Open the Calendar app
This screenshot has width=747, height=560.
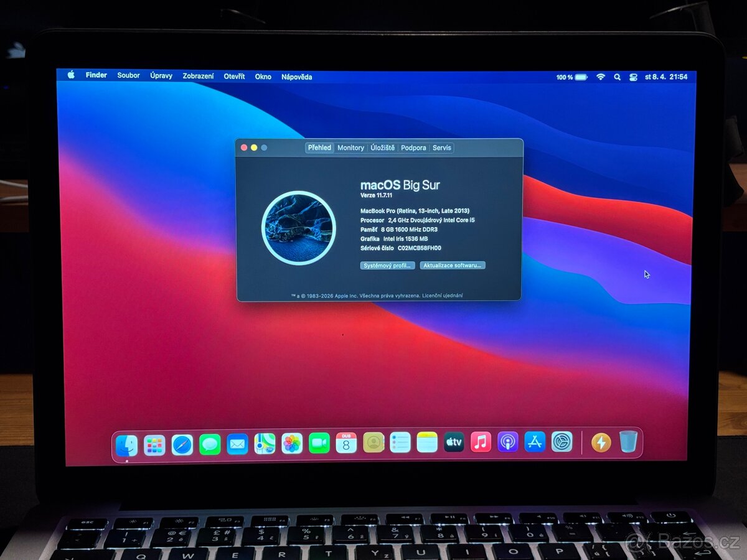click(346, 444)
